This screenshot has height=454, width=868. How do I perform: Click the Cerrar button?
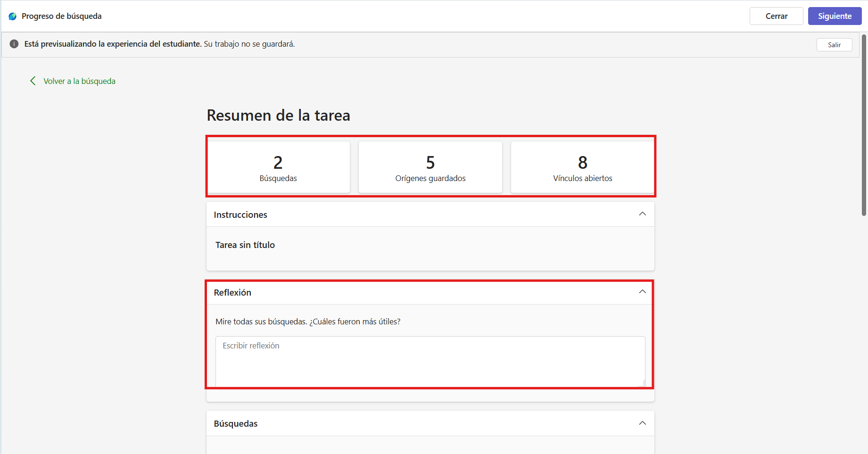tap(776, 16)
